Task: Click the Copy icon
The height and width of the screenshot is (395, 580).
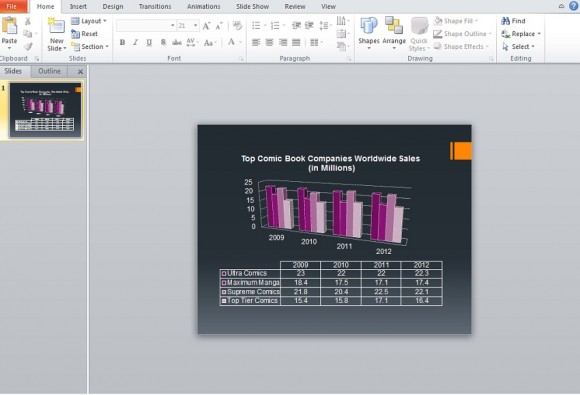Action: point(28,34)
